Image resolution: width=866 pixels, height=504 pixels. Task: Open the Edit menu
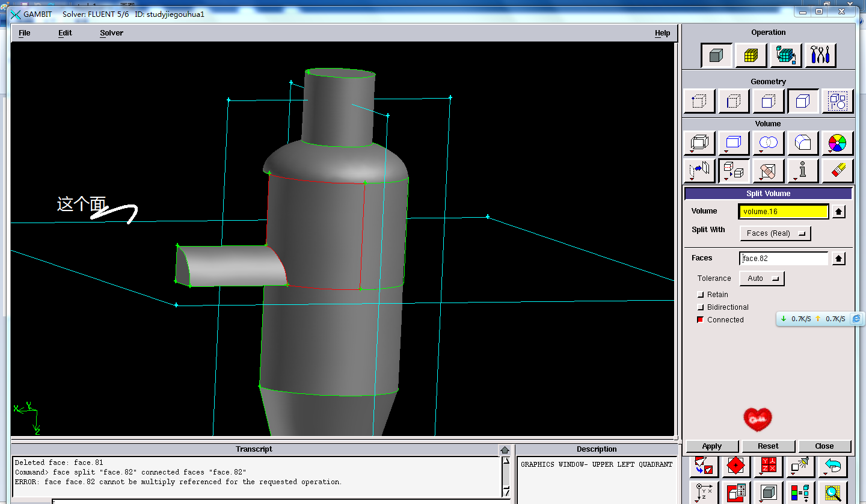(65, 33)
